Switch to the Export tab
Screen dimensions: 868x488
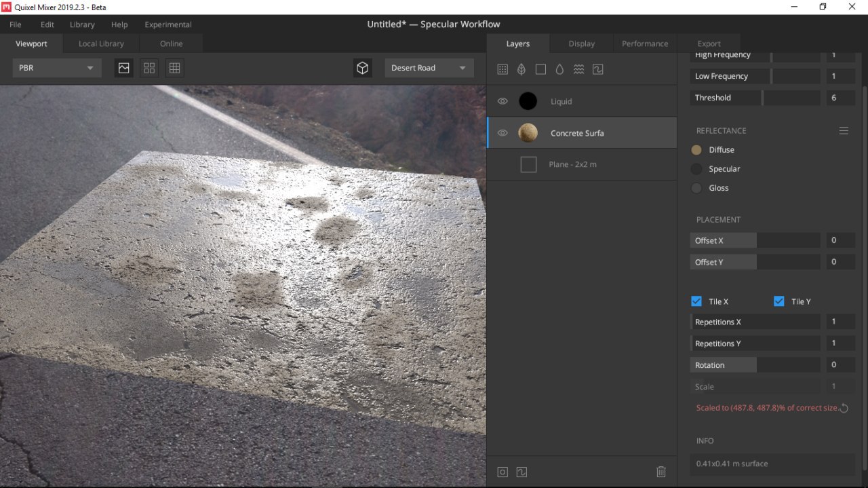(709, 43)
